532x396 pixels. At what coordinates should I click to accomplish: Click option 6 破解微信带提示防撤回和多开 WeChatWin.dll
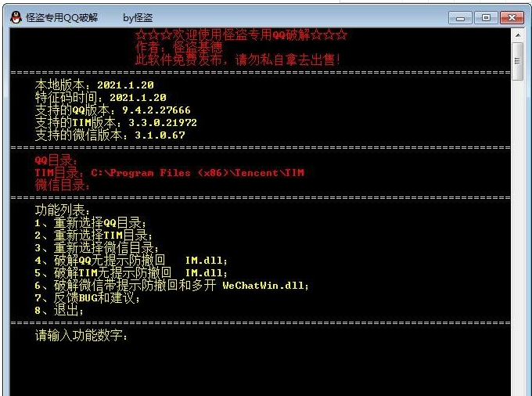coord(171,286)
